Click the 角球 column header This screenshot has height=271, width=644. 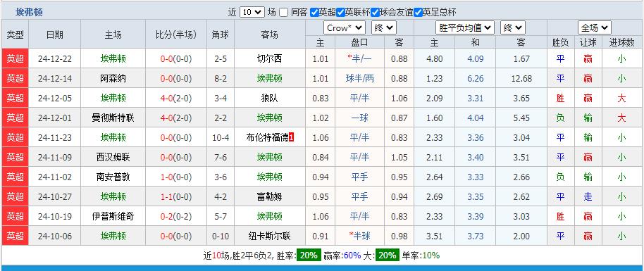(x=221, y=34)
